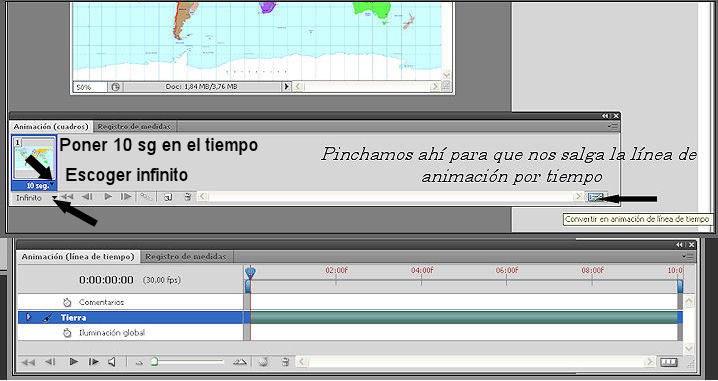The height and width of the screenshot is (381, 718).
Task: Open the Infinito looping options dropdown
Action: click(54, 198)
